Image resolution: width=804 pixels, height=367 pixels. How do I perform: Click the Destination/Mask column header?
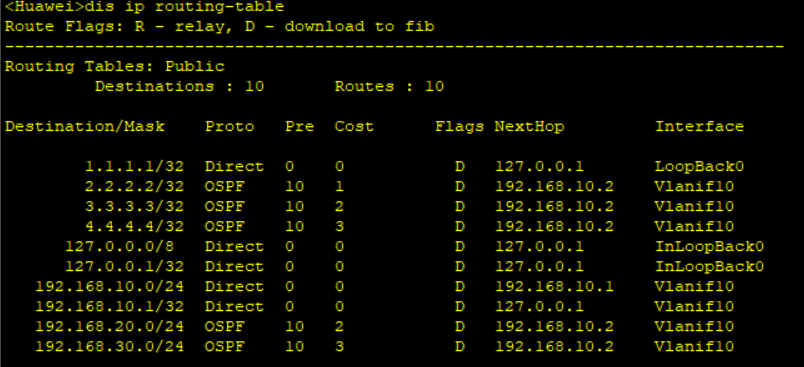[x=85, y=127]
